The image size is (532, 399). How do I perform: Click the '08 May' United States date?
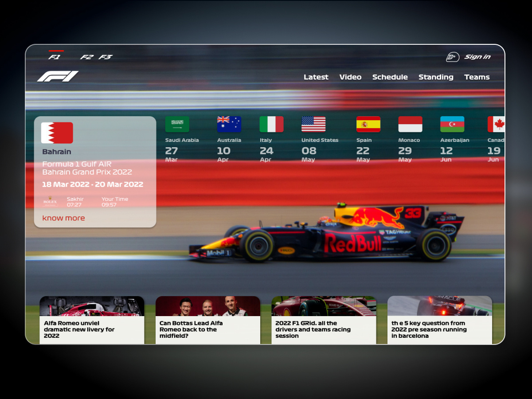coord(309,154)
